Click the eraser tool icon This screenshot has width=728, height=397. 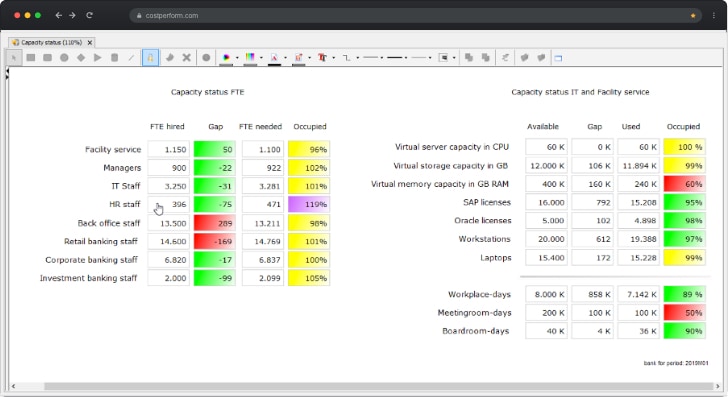tap(169, 58)
